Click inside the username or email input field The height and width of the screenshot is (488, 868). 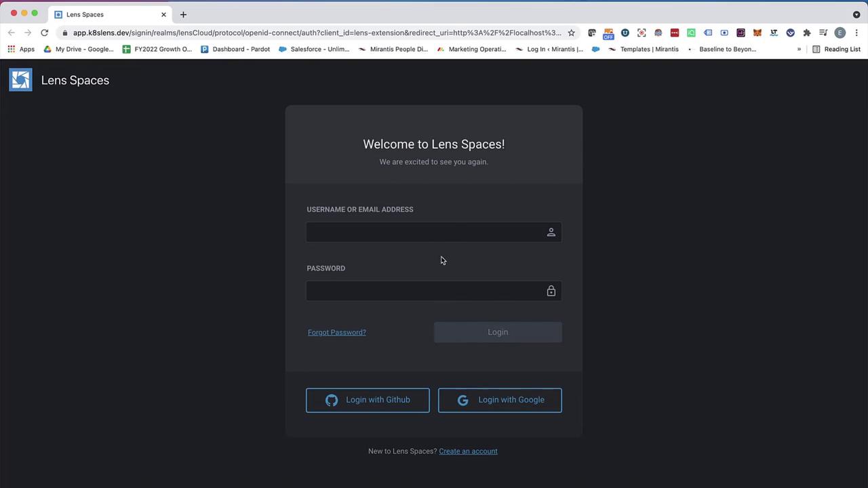(x=427, y=232)
